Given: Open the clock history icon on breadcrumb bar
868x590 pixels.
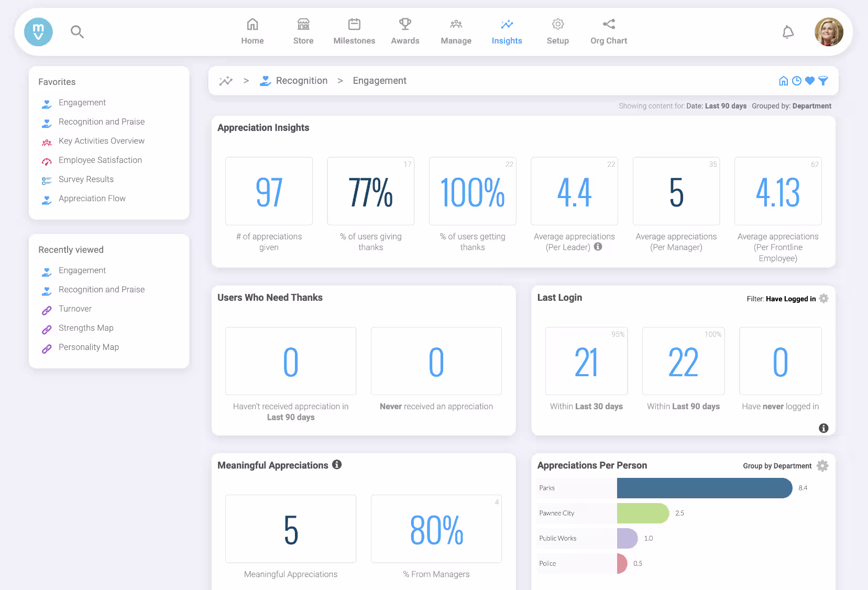Looking at the screenshot, I should pos(797,81).
